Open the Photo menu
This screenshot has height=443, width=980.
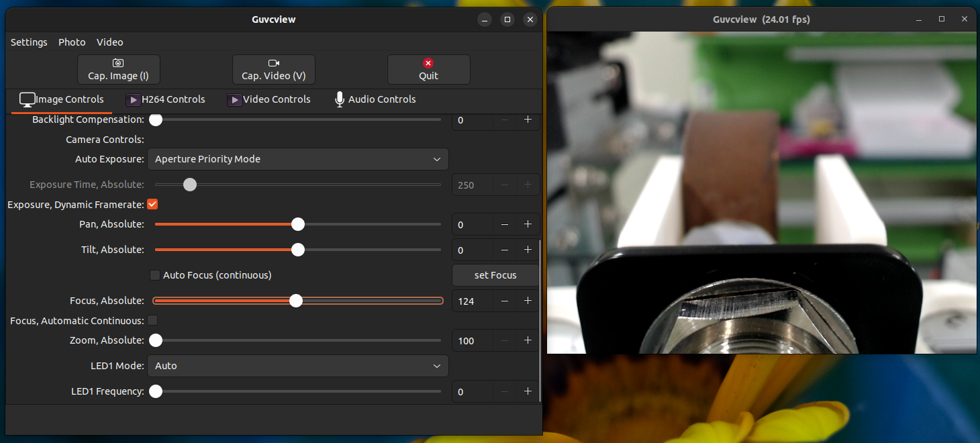tap(72, 42)
